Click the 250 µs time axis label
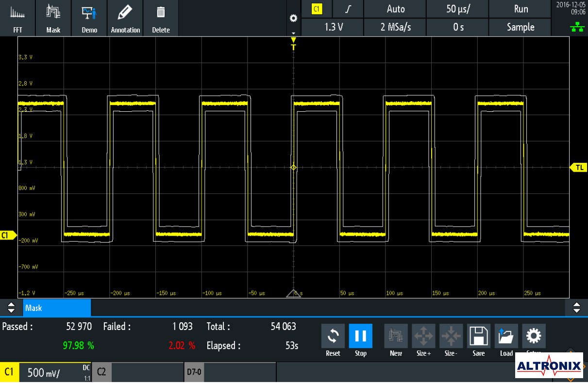 click(532, 293)
